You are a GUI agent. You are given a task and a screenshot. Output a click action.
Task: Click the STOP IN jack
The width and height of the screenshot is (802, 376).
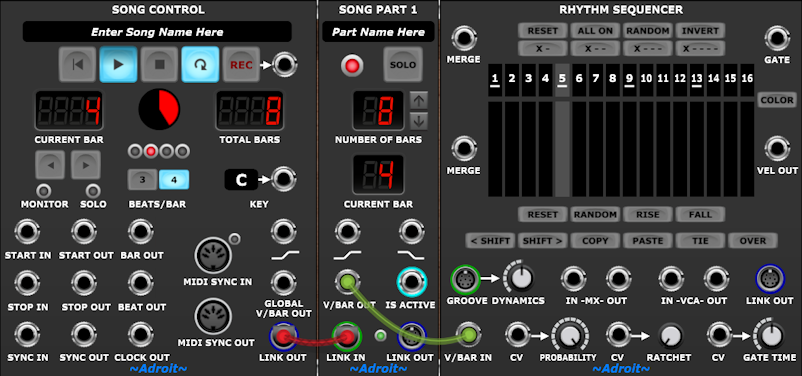28,283
